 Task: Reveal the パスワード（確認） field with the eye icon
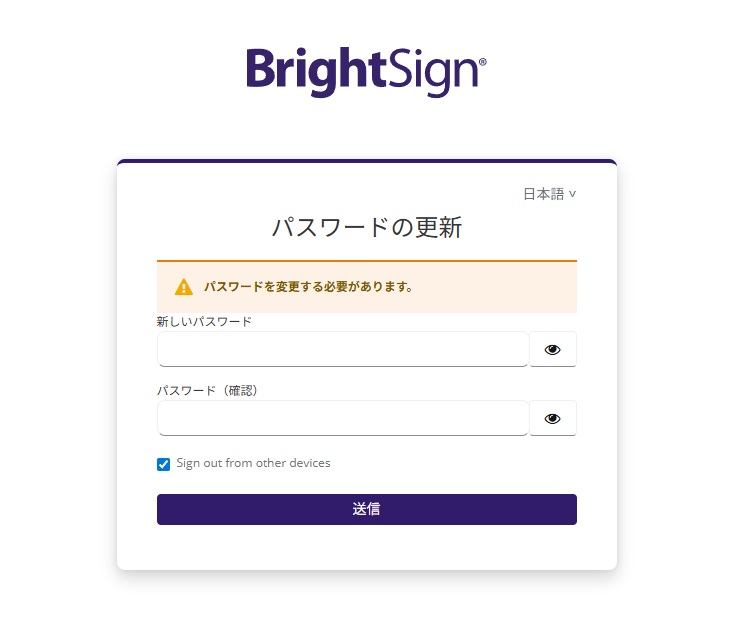(553, 419)
